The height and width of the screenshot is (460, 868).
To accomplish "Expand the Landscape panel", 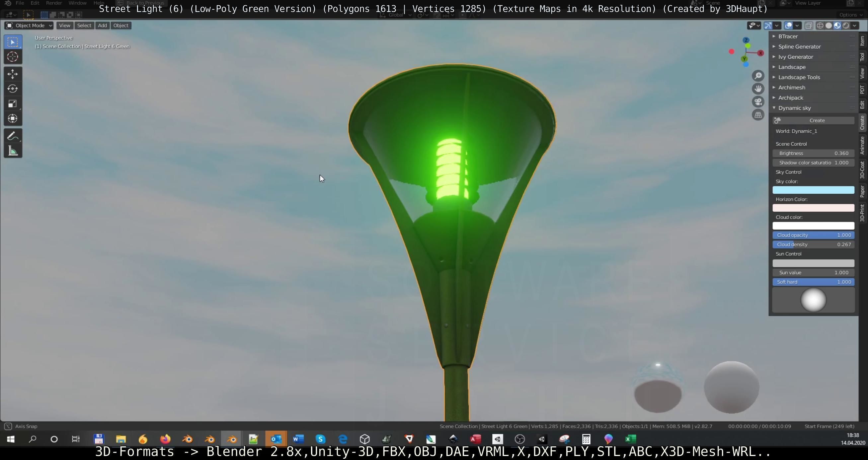I will pyautogui.click(x=813, y=67).
